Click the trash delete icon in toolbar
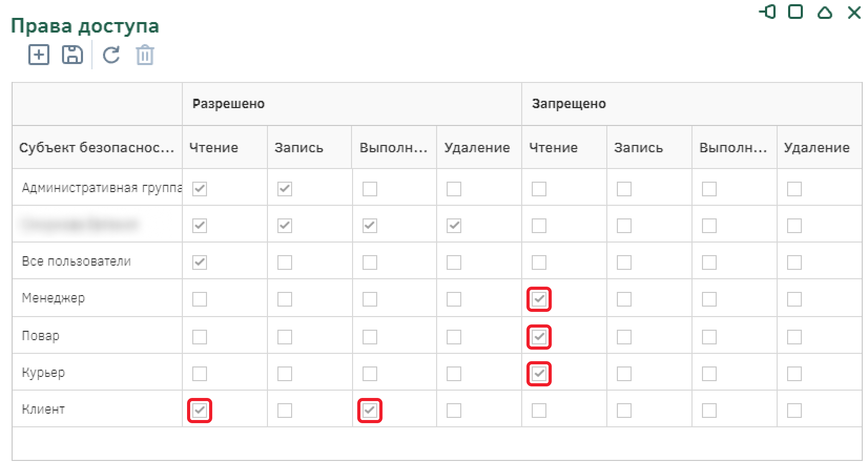The width and height of the screenshot is (868, 462). click(x=145, y=55)
